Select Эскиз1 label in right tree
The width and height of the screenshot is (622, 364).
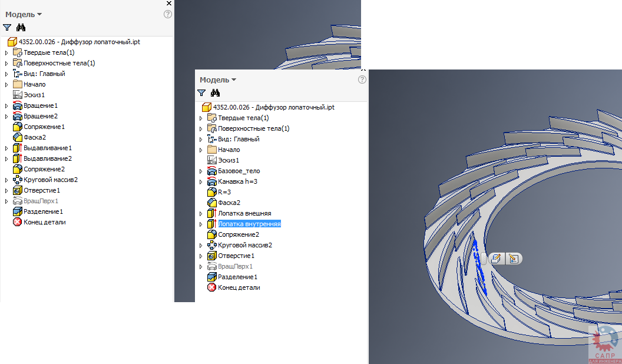[229, 160]
